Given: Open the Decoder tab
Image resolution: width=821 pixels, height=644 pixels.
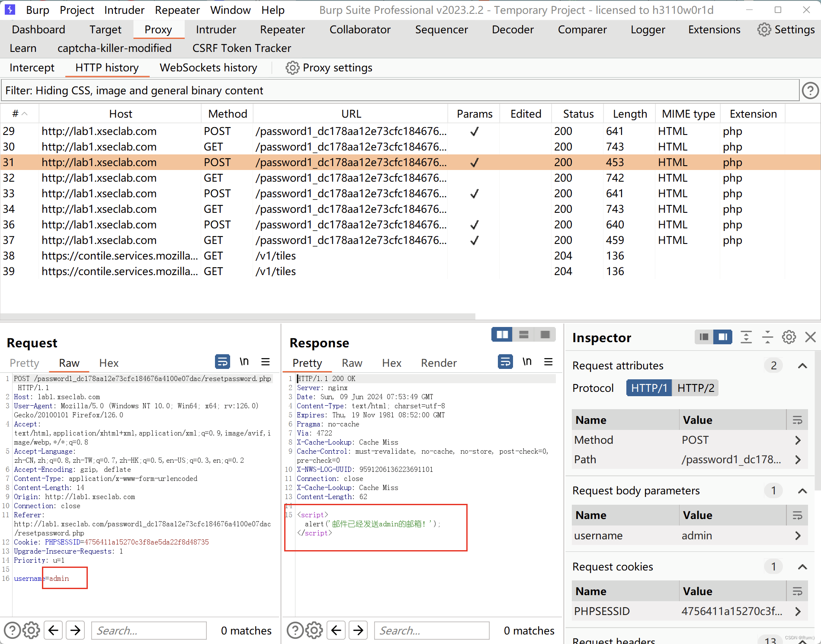Looking at the screenshot, I should click(513, 29).
